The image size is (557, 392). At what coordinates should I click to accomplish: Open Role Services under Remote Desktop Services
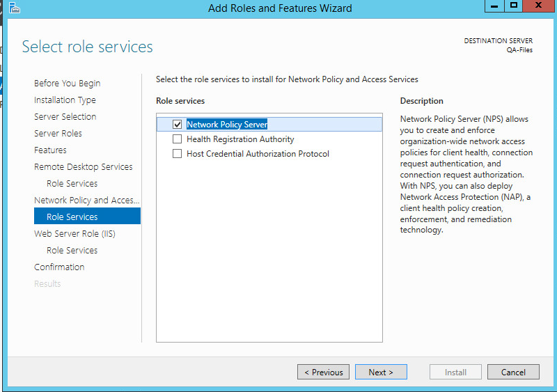click(x=72, y=184)
